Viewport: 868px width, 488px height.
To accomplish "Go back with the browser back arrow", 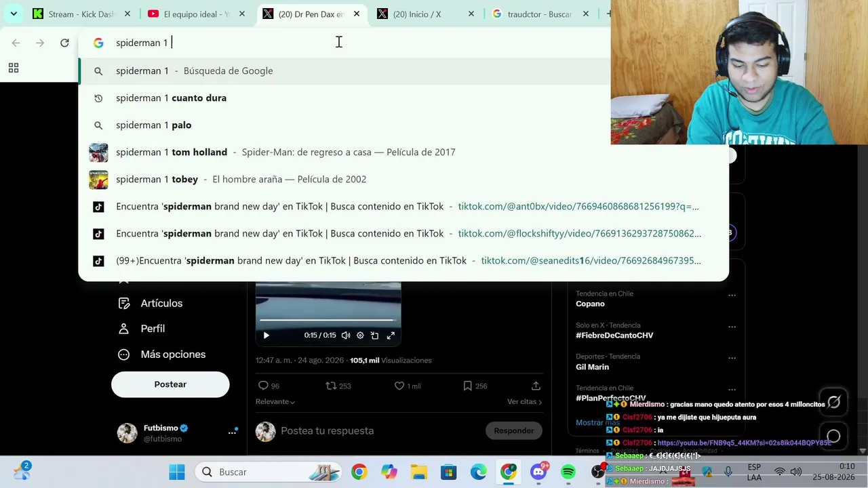I will (16, 43).
